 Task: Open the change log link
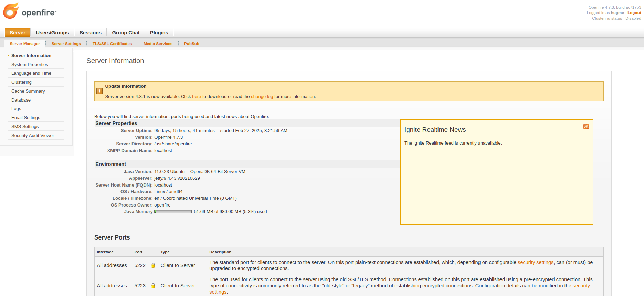pos(262,97)
